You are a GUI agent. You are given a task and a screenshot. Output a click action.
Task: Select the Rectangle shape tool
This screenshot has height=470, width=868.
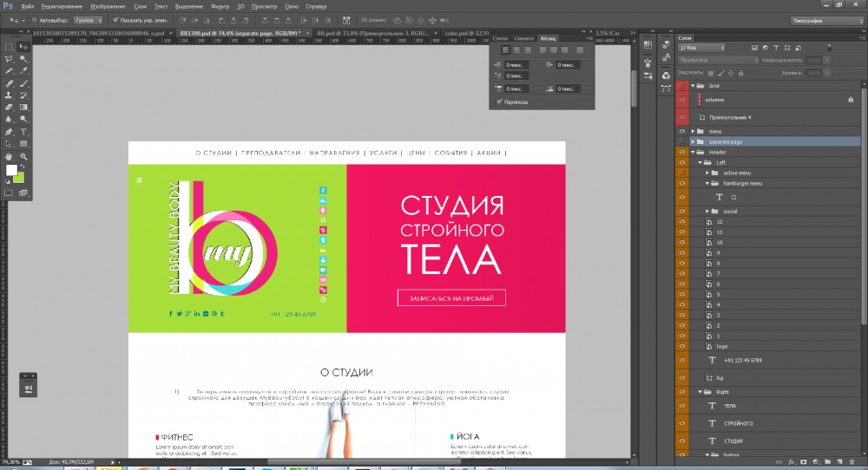[23, 144]
